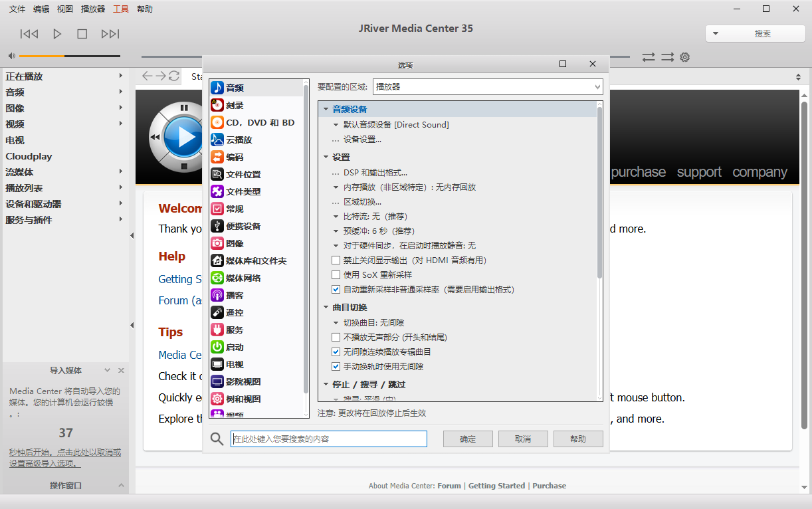Screen dimensions: 812x509
Task: Open the 播放器 menu
Action: click(x=92, y=9)
